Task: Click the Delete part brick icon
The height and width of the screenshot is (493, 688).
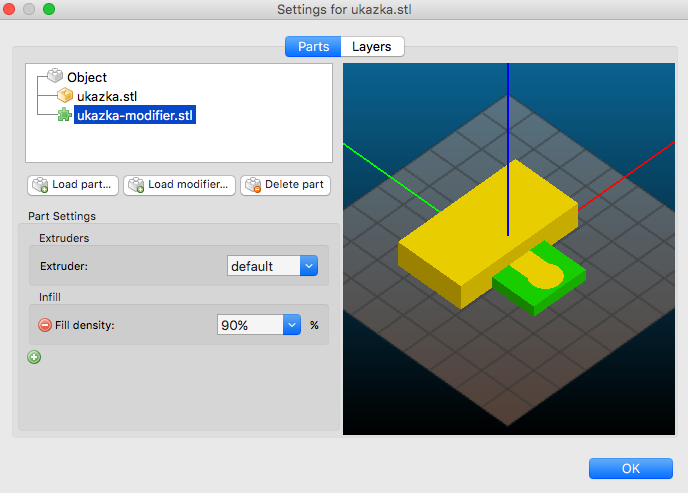Action: (252, 185)
